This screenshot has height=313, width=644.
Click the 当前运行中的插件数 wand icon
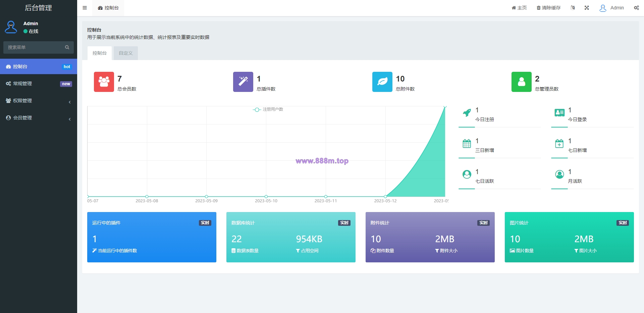(94, 251)
